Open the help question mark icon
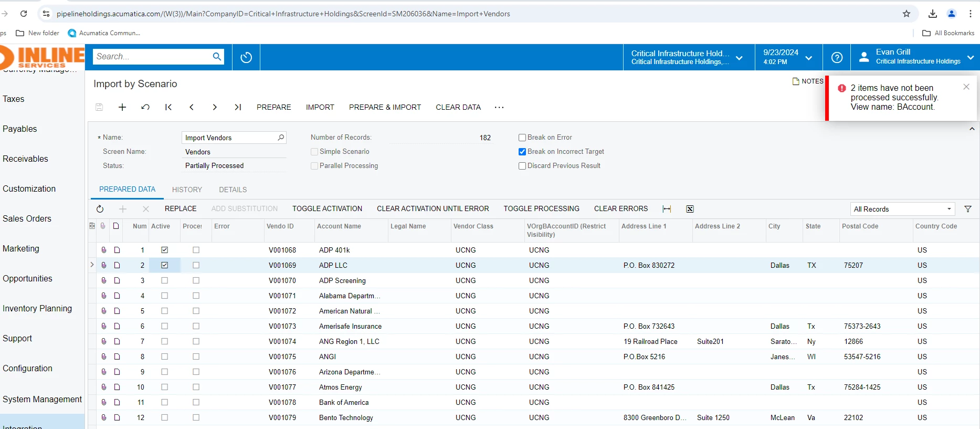 click(837, 57)
